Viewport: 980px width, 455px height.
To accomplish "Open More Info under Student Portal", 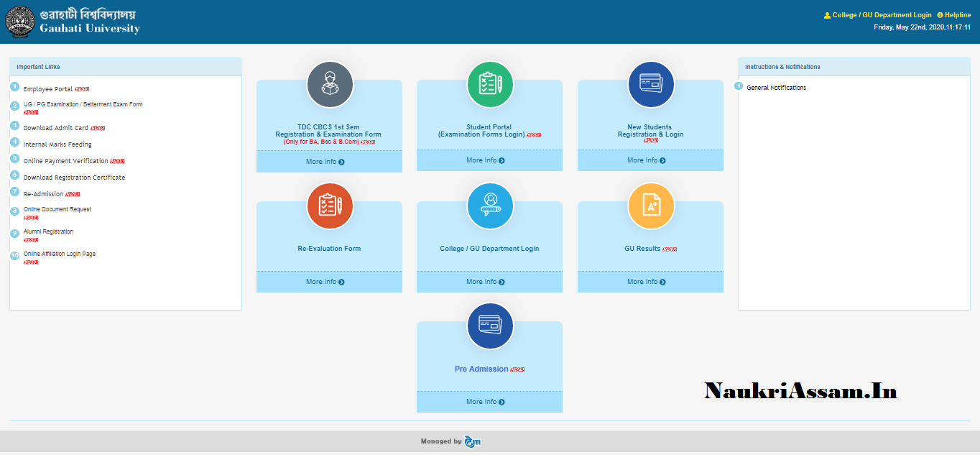I will pos(486,160).
